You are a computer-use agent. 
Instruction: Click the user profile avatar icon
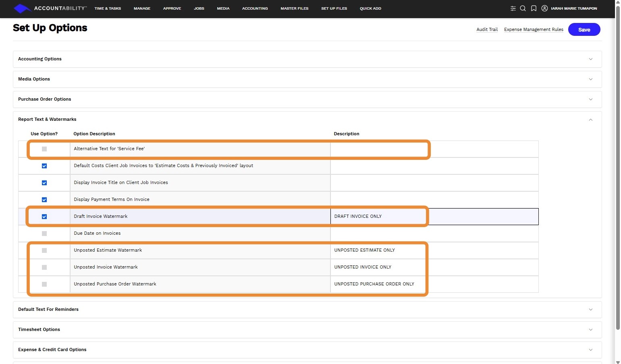point(544,8)
